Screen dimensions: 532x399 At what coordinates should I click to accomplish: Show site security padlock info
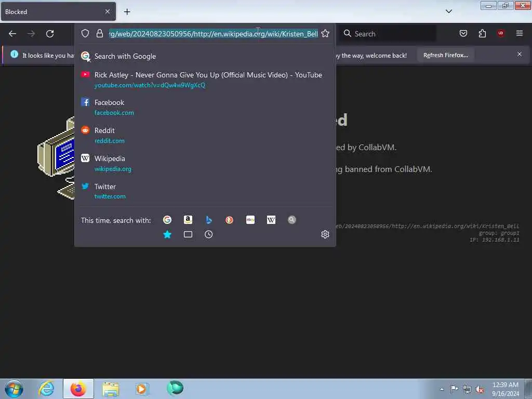pos(99,33)
